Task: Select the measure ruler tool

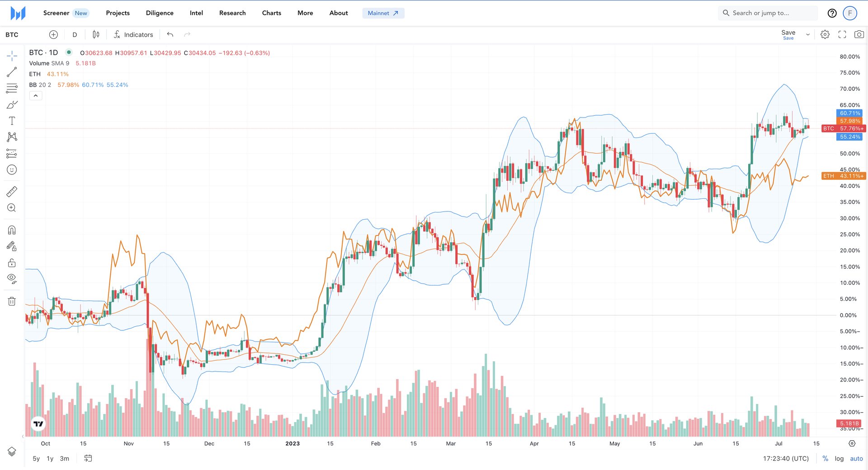Action: tap(12, 191)
